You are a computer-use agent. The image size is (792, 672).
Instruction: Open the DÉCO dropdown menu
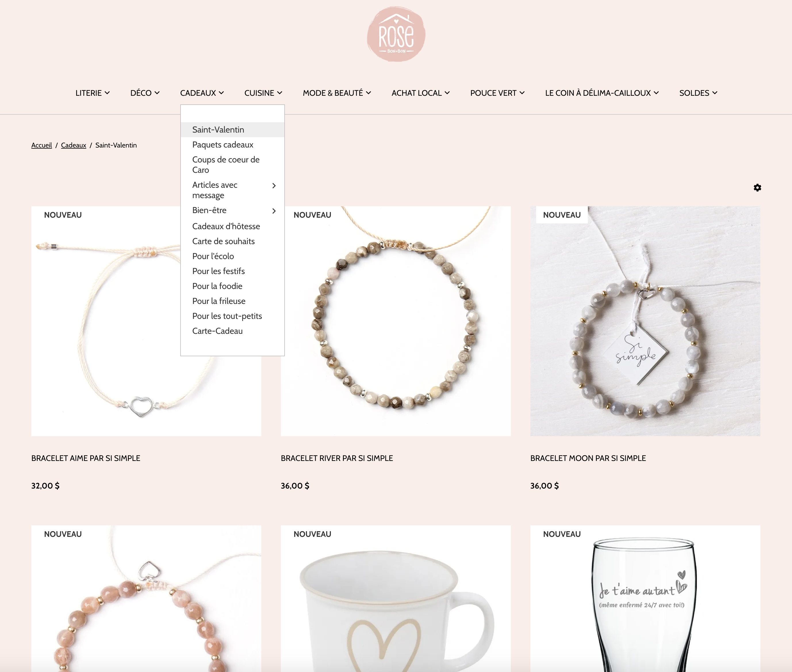click(145, 93)
